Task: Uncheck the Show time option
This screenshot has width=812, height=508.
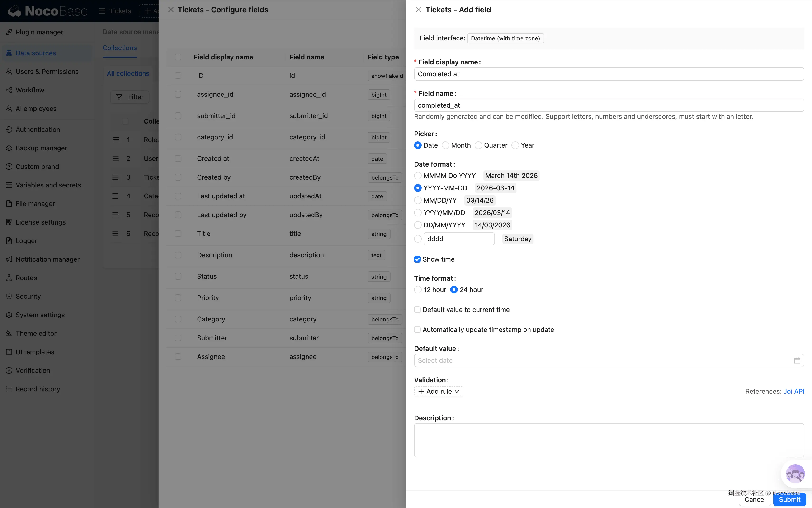Action: click(x=417, y=259)
